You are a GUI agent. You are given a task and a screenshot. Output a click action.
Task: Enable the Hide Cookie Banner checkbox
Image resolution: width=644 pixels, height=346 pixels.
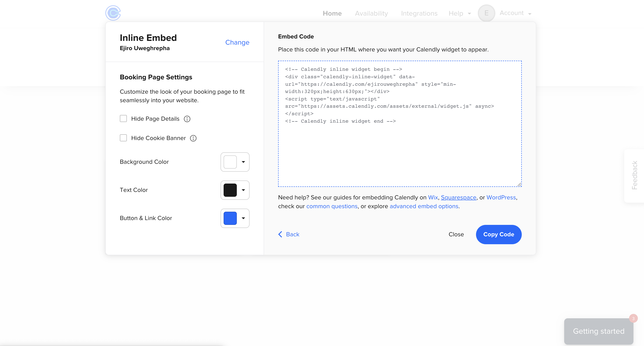(x=123, y=138)
